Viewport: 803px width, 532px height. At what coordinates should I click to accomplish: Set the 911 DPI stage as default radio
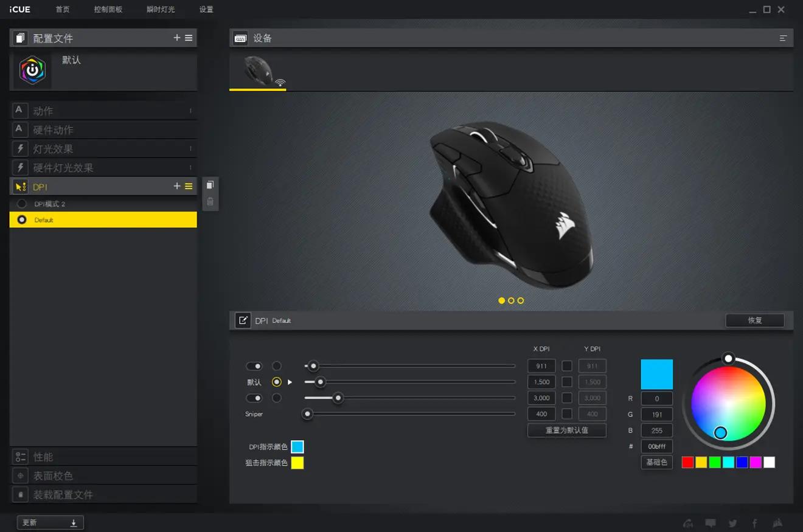[277, 366]
